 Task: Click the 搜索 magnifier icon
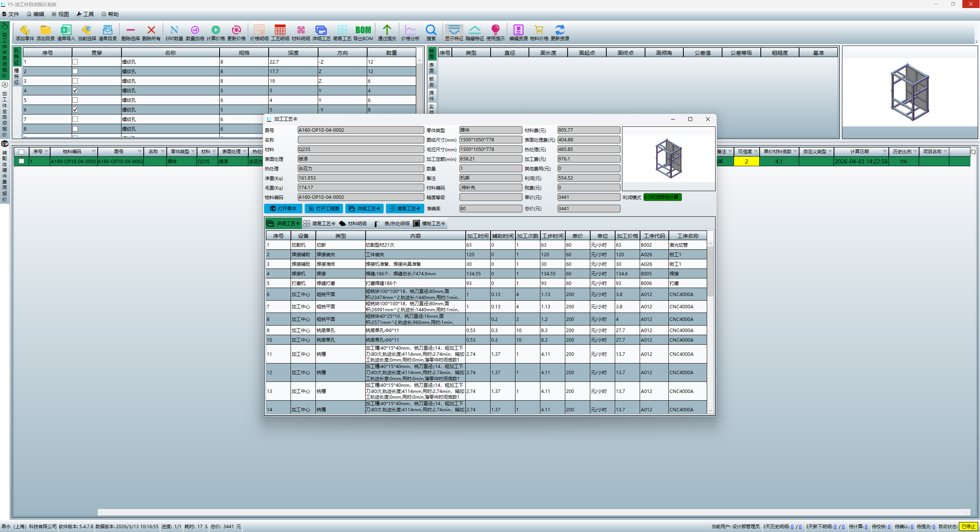click(431, 30)
